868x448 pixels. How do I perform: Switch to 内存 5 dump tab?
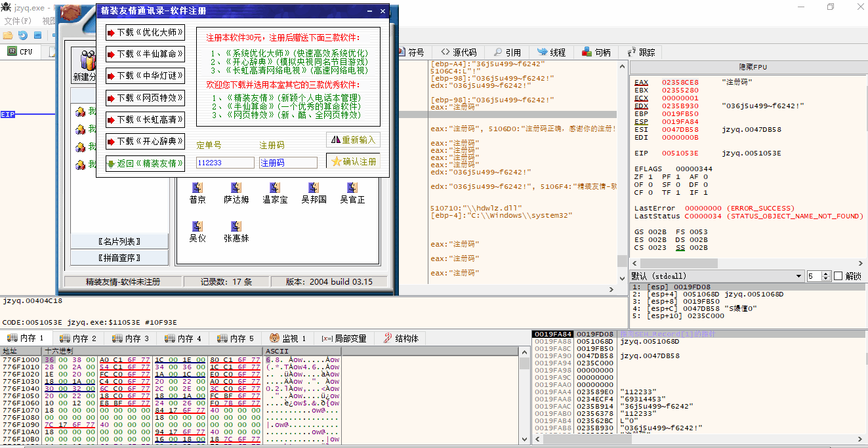pyautogui.click(x=235, y=338)
